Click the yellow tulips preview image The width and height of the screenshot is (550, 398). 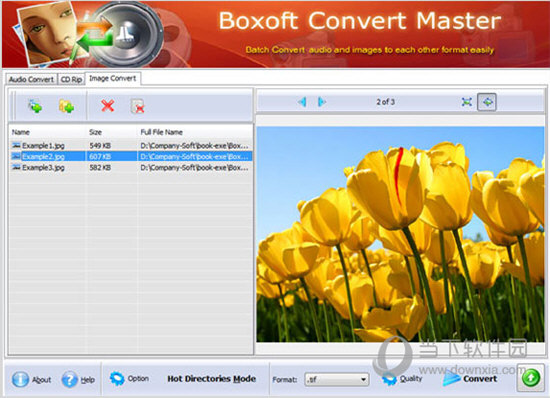pos(400,234)
